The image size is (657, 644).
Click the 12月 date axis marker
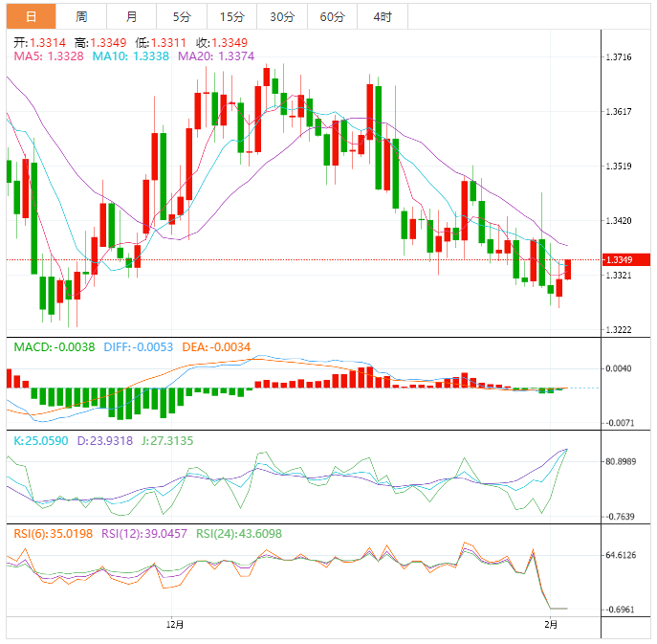(175, 624)
